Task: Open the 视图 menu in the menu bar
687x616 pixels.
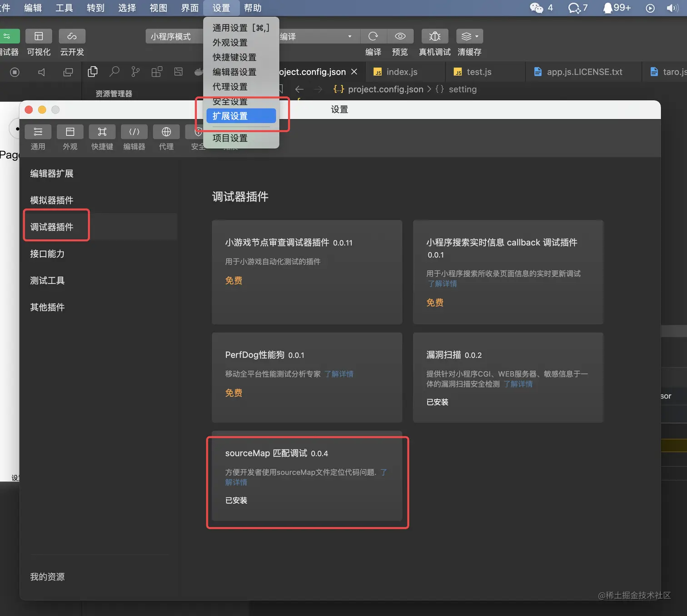Action: click(159, 8)
